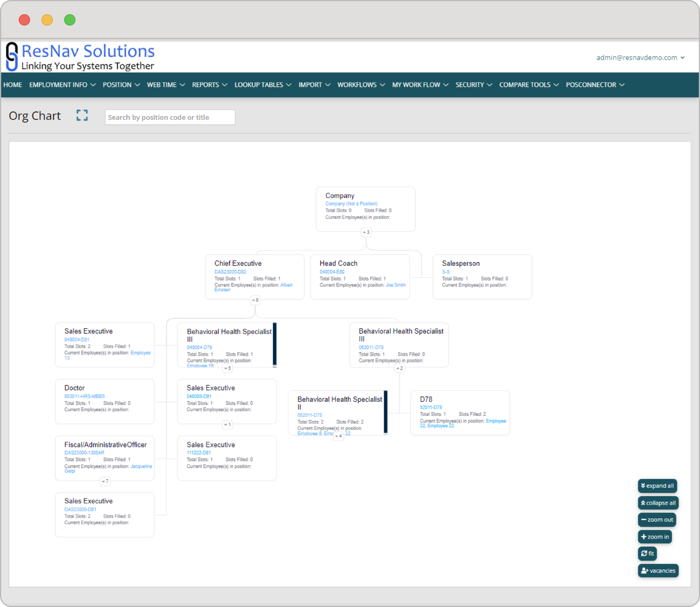Click the Salesperson S-S position code

(x=445, y=272)
